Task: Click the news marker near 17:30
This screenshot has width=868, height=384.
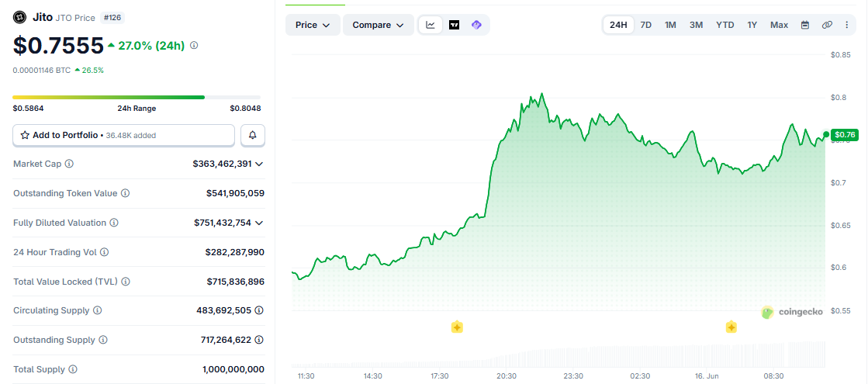Action: pyautogui.click(x=457, y=327)
